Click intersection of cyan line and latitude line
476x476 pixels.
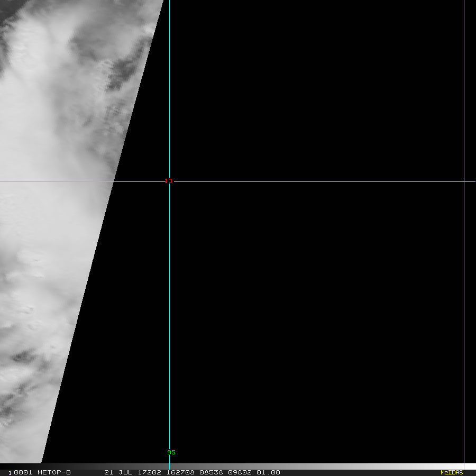[x=169, y=181]
